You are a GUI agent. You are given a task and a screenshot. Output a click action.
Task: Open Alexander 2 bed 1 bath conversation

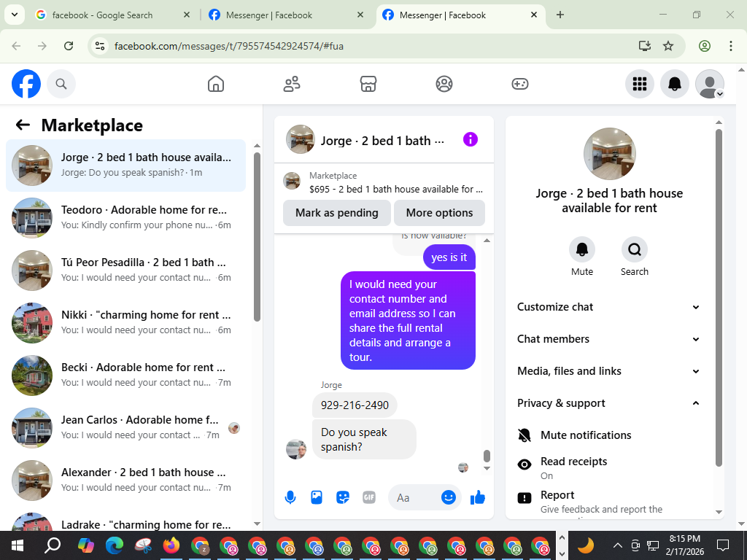coord(125,480)
